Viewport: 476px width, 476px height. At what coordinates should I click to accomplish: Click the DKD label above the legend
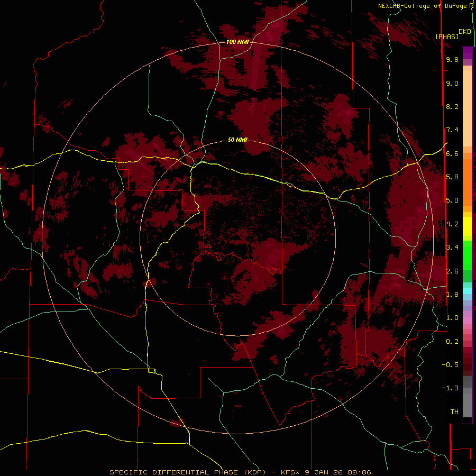(x=465, y=32)
